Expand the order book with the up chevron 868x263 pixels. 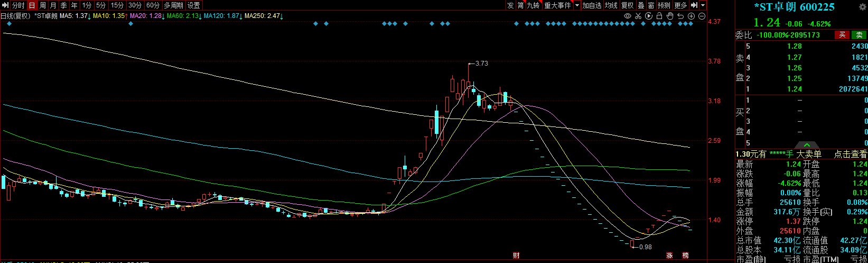807,145
